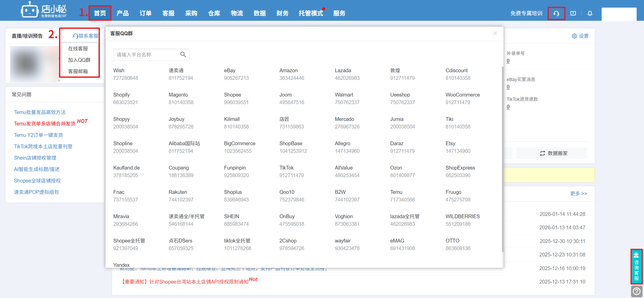The image size is (644, 298).
Task: Click the 咨询客服 floating teal button
Action: (x=636, y=266)
